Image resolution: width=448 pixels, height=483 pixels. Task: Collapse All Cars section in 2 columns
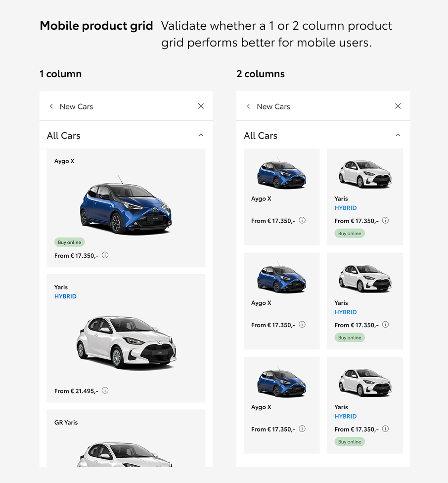coord(398,135)
